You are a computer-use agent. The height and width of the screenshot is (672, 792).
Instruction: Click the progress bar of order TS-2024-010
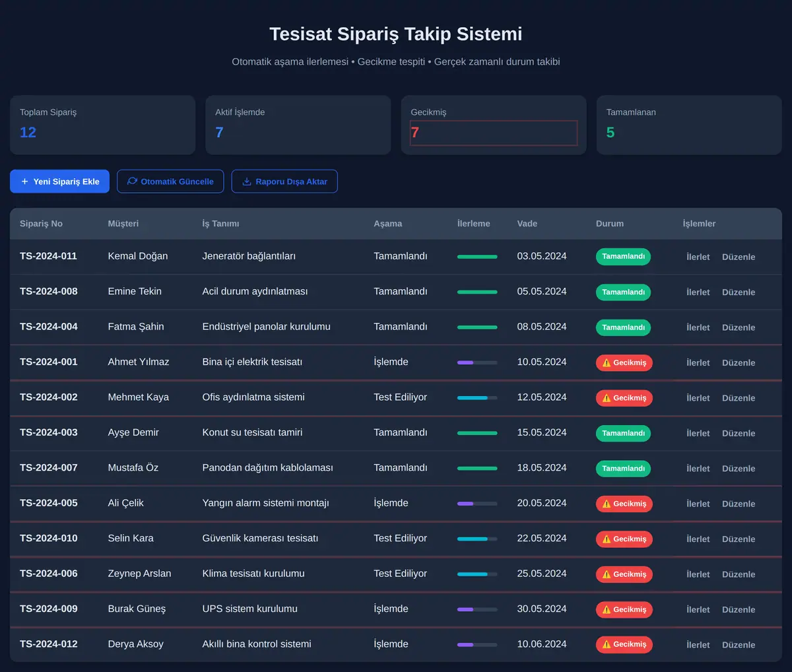click(x=477, y=539)
